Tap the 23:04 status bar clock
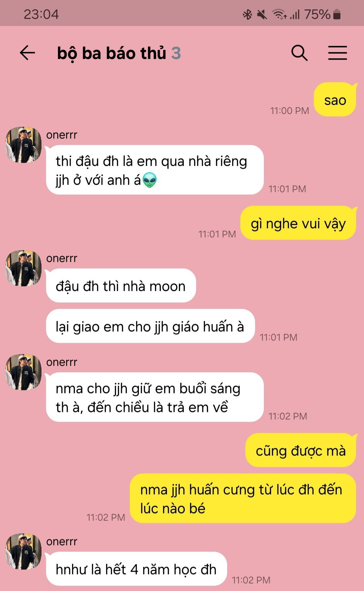 click(41, 14)
